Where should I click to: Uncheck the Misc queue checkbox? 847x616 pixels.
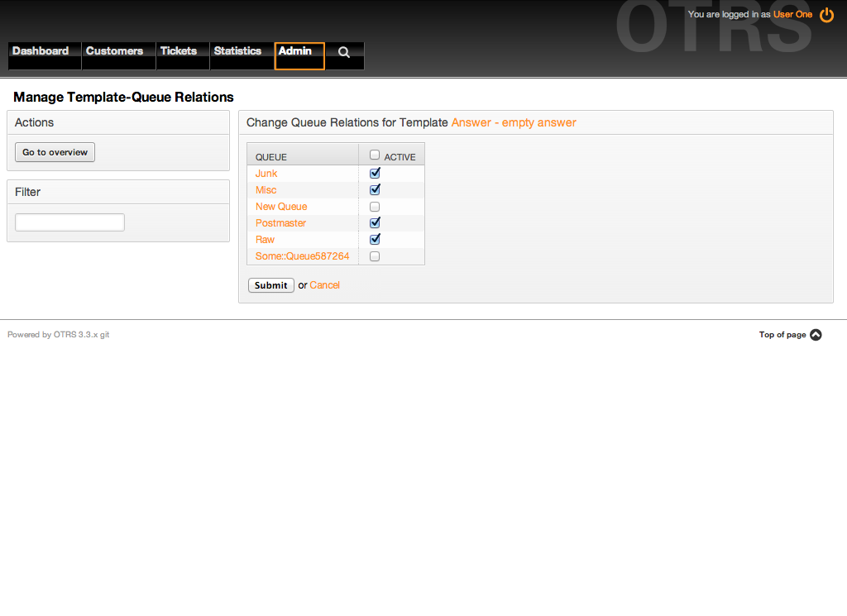(375, 190)
